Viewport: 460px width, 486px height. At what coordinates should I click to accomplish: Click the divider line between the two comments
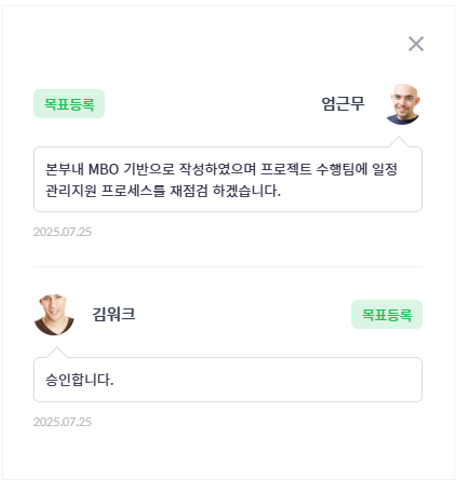tap(228, 267)
